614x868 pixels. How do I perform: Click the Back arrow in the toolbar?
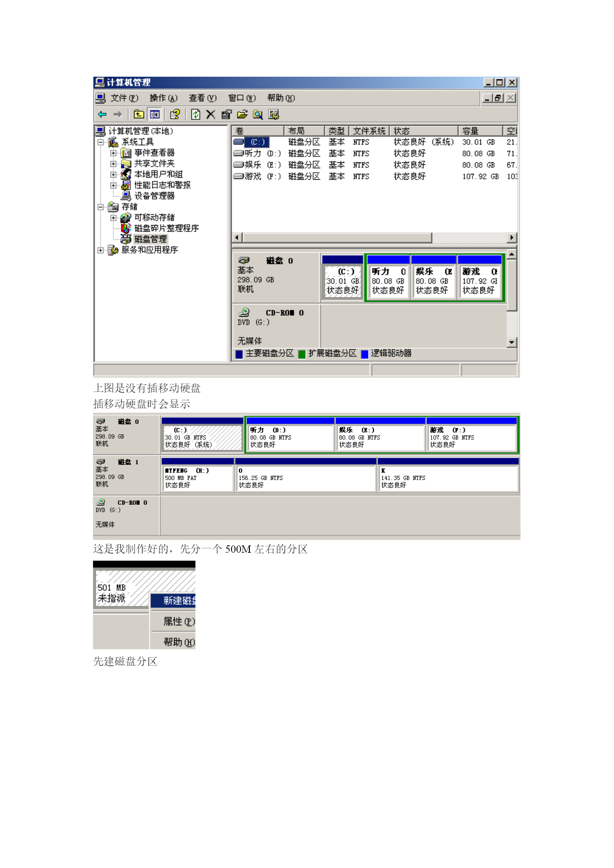pyautogui.click(x=102, y=114)
